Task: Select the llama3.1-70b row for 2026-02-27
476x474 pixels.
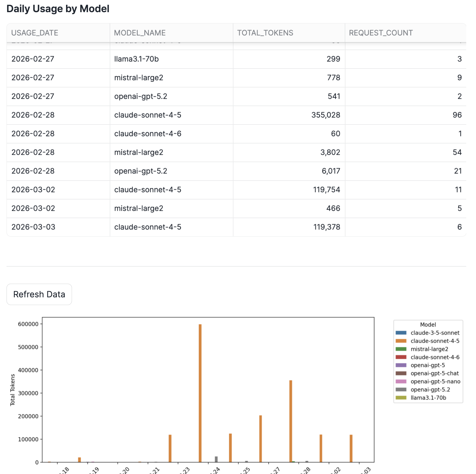Action: (178, 59)
